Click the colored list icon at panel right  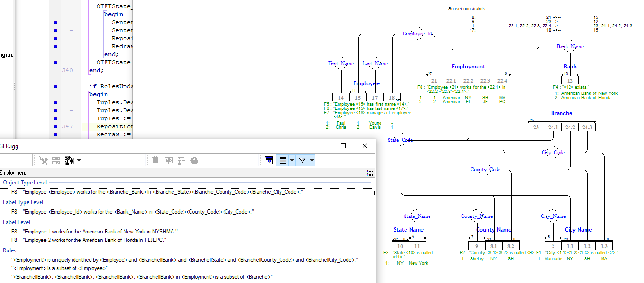pyautogui.click(x=370, y=173)
